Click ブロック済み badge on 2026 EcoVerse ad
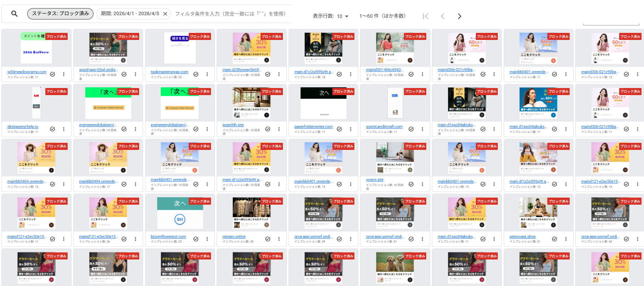Image resolution: width=644 pixels, height=286 pixels. tap(56, 36)
